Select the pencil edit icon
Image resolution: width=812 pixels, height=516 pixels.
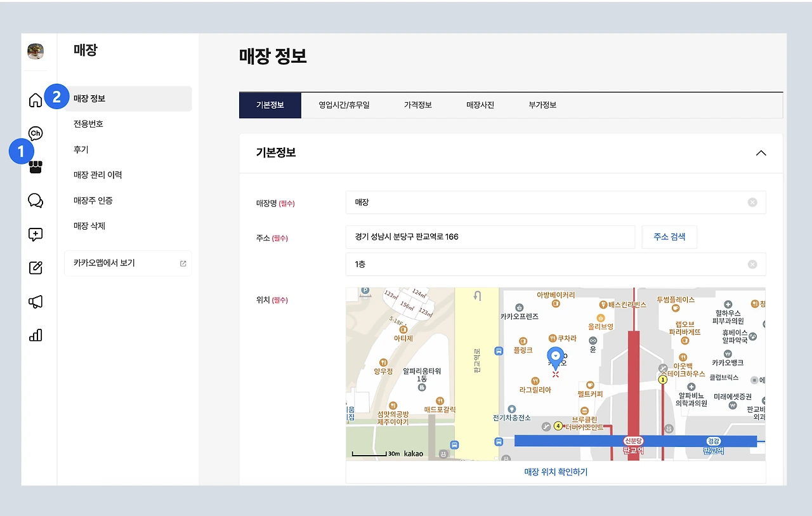[x=36, y=267]
